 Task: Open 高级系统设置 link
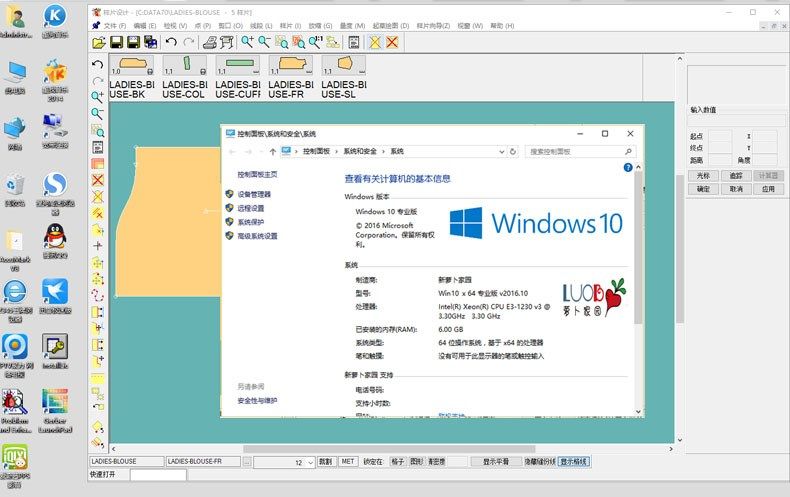tap(257, 236)
